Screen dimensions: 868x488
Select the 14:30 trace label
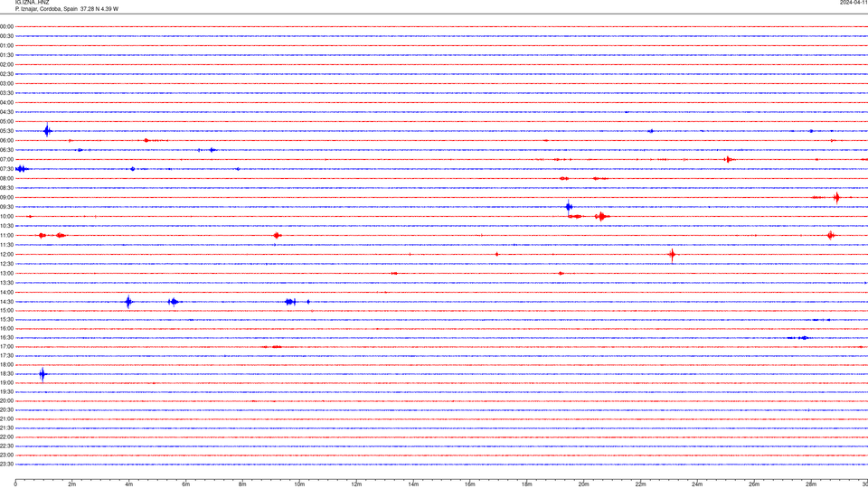[x=6, y=302]
